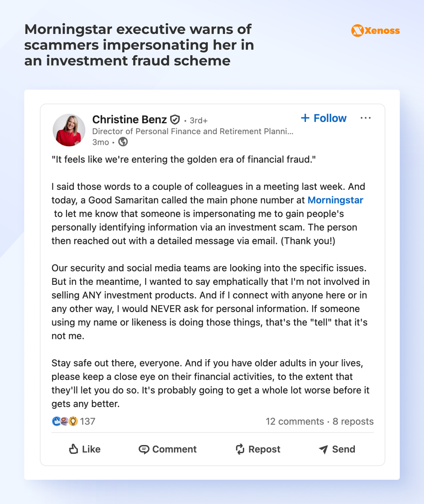View the 8 reposts
The height and width of the screenshot is (504, 424).
click(x=353, y=421)
